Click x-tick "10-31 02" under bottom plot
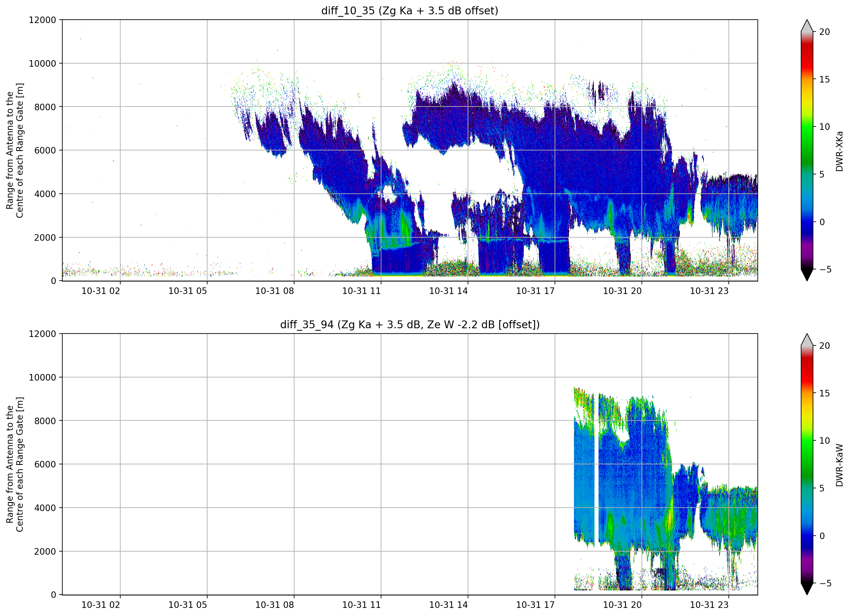The image size is (850, 616). tap(101, 605)
